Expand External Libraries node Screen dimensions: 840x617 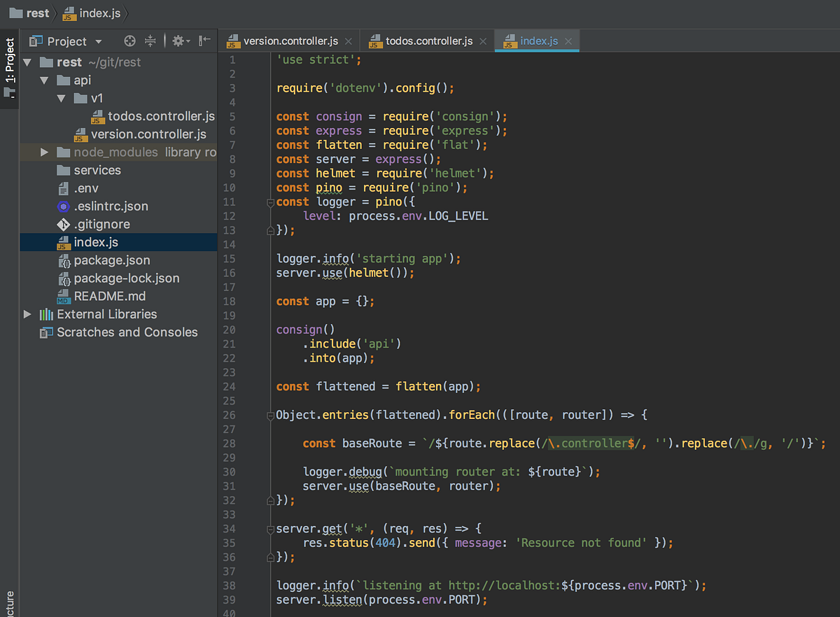(27, 315)
